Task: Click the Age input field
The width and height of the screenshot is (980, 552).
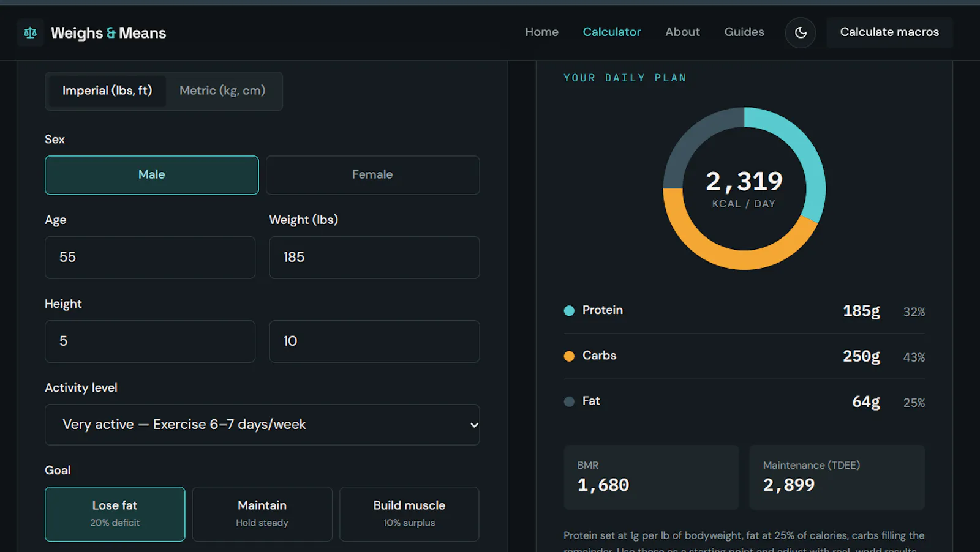Action: coord(150,258)
